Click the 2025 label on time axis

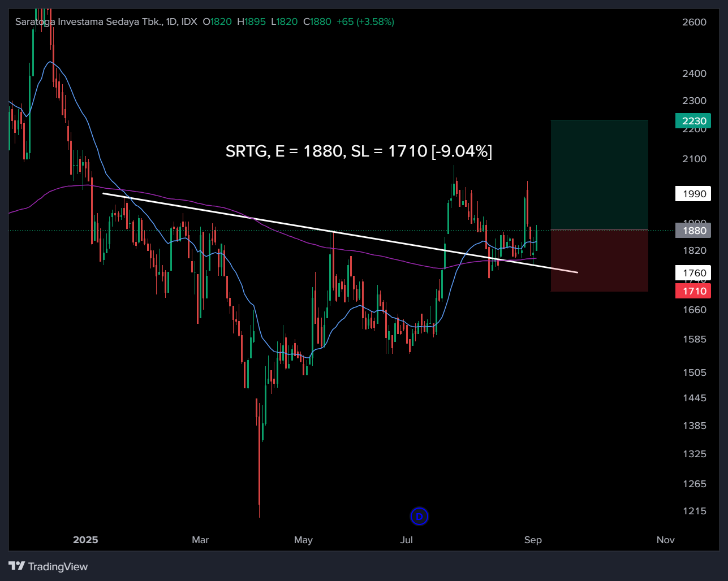pyautogui.click(x=85, y=540)
